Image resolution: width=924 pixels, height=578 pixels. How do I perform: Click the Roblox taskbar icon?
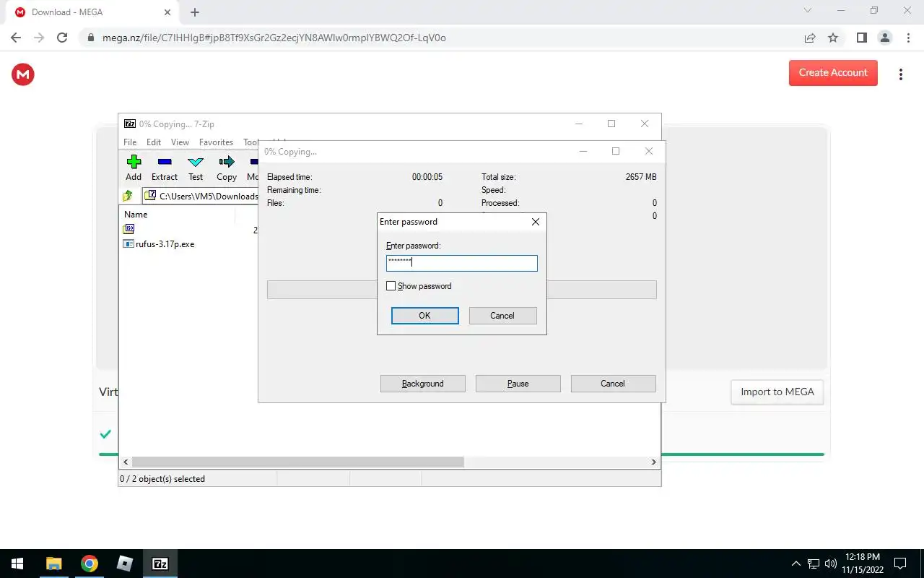tap(125, 564)
